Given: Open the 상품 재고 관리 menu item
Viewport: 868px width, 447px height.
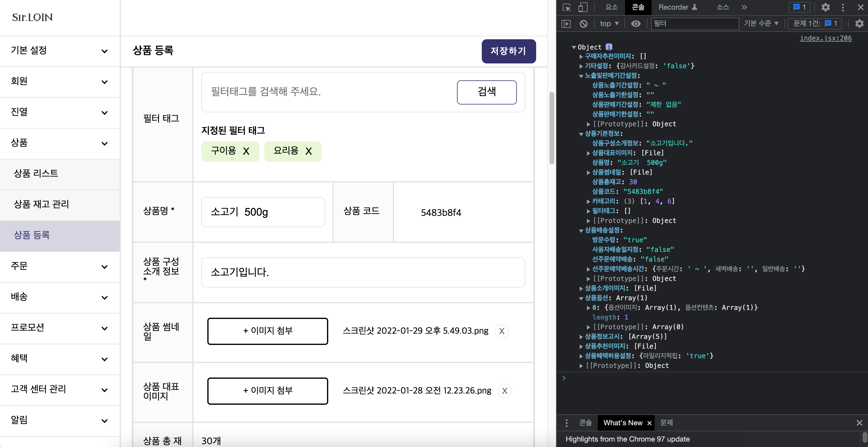Looking at the screenshot, I should 41,204.
